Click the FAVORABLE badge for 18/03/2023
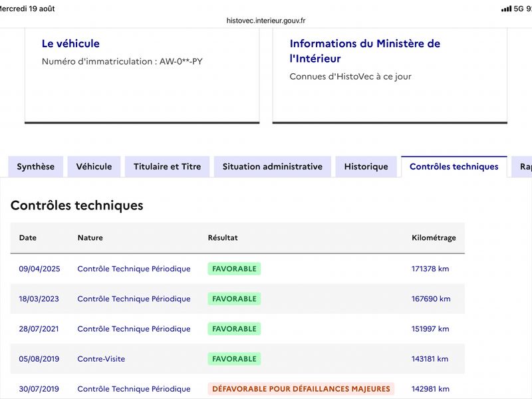532x399 pixels. point(234,299)
